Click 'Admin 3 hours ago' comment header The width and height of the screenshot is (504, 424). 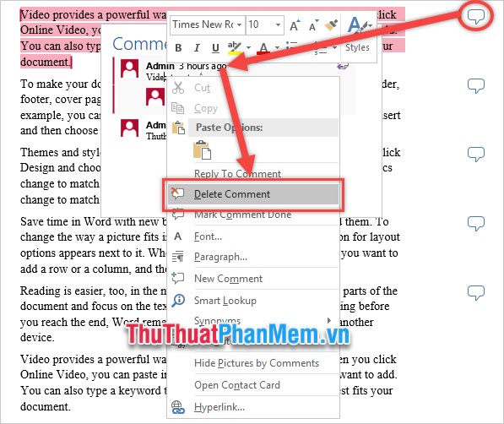[x=187, y=66]
